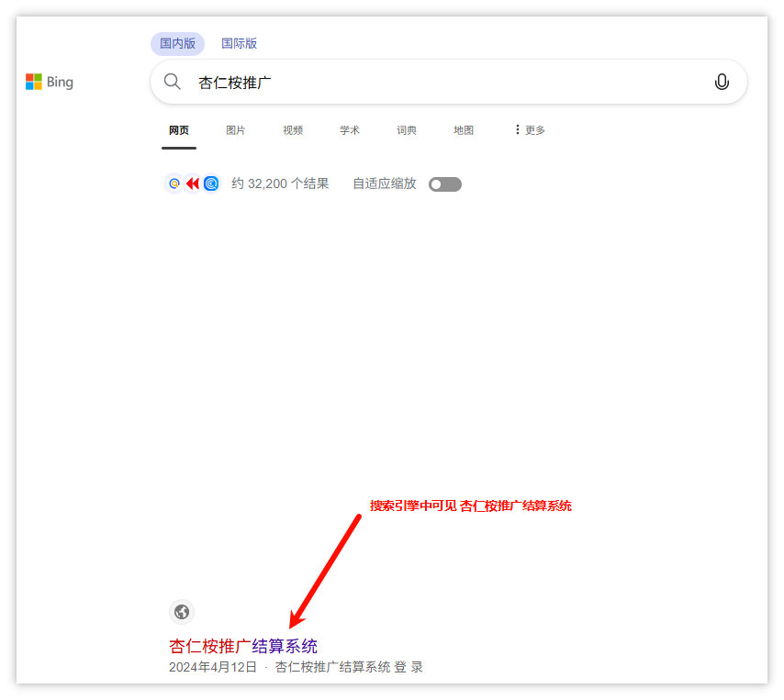Click the orange circular extension icon
784x700 pixels.
[x=174, y=183]
